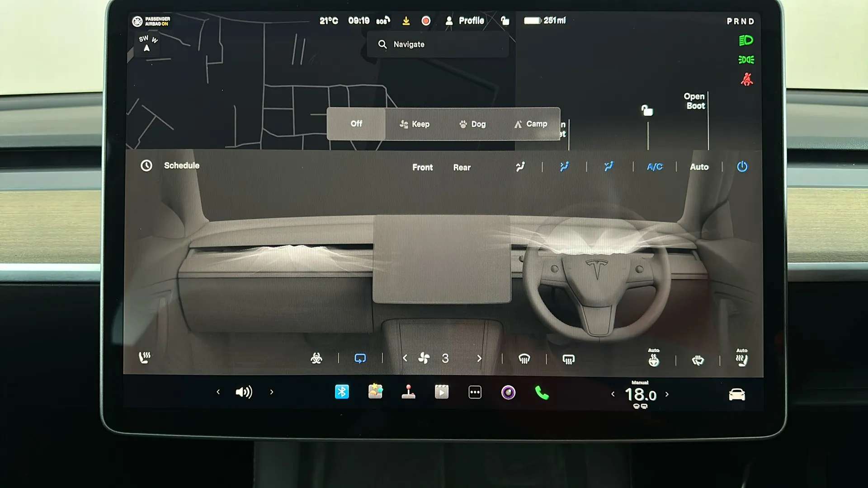Open the Phone app
The width and height of the screenshot is (868, 488).
click(542, 393)
